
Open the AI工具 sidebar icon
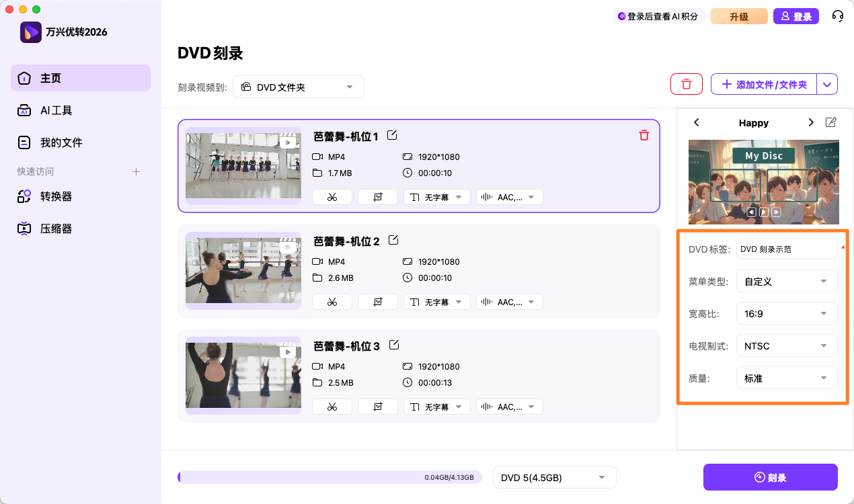[23, 110]
